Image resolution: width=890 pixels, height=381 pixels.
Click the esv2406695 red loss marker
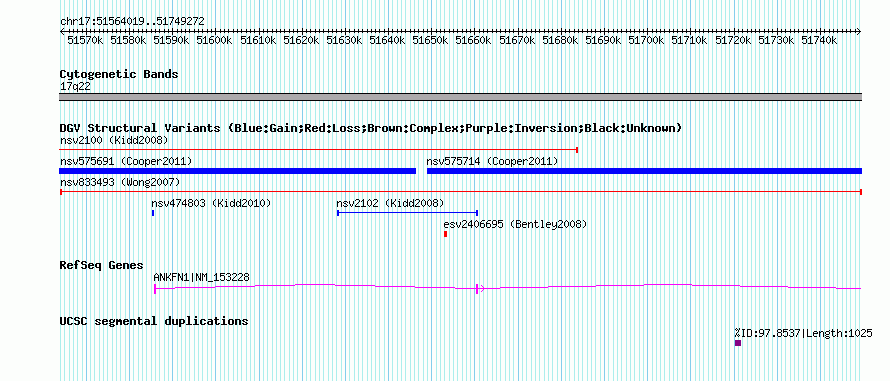coord(446,234)
